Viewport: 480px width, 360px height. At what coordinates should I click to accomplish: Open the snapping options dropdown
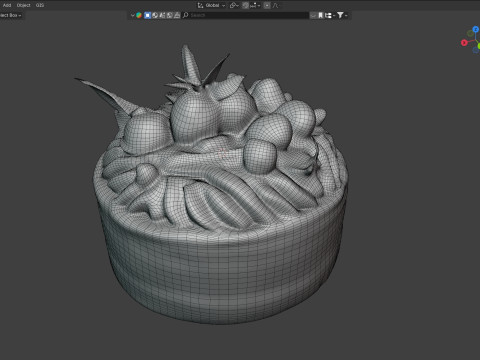click(255, 5)
